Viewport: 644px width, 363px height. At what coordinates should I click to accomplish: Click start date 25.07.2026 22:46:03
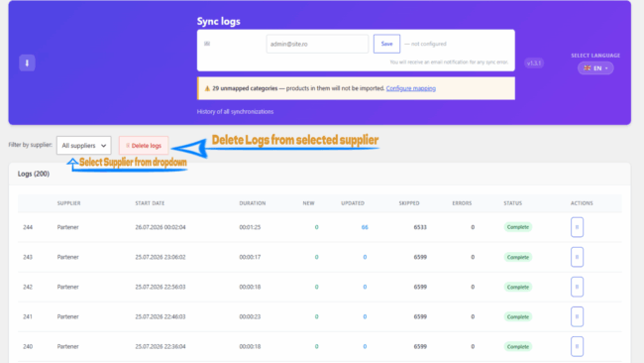161,316
